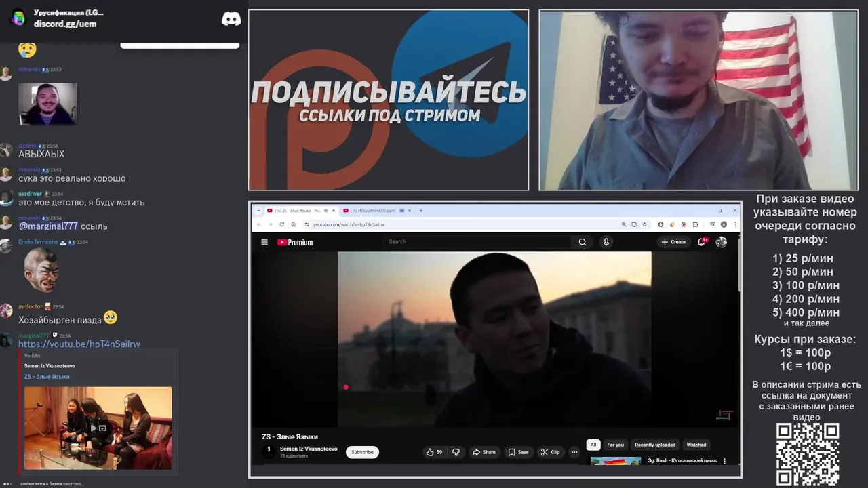
Task: Click the YouTube search magnifier button
Action: [x=583, y=242]
